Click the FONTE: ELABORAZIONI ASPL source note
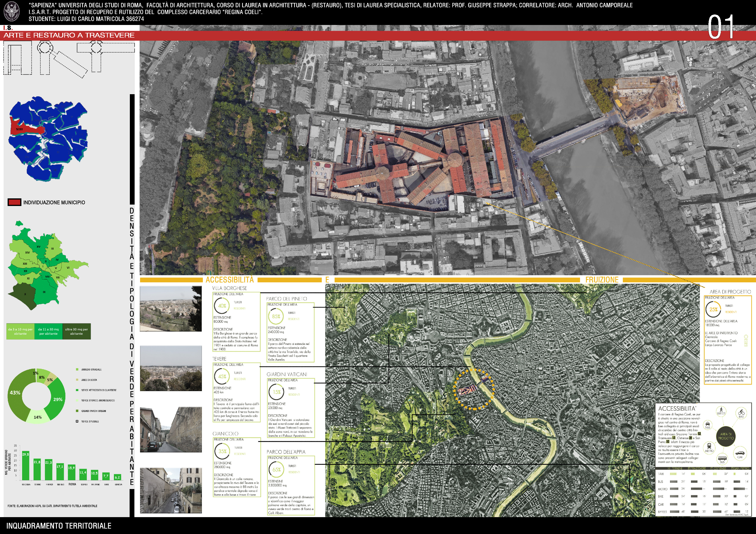Viewport: 756px width, 534px height. [x=52, y=506]
